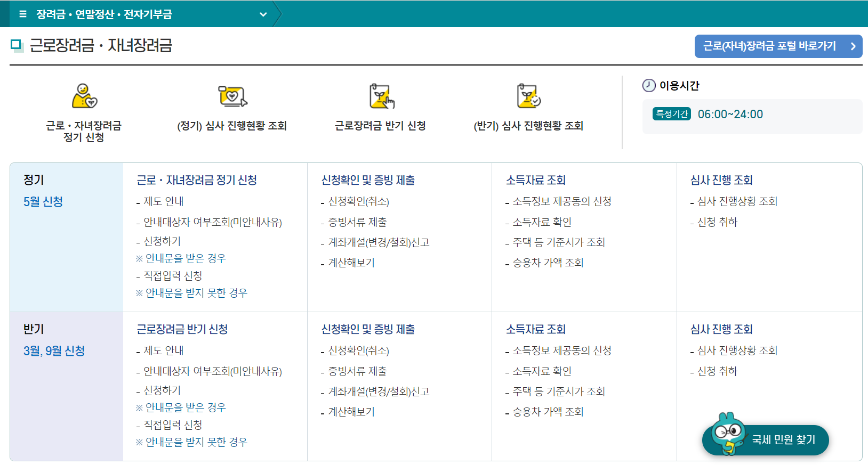Screen dimensions: 868x465
Task: Click the 5월 신청 text
Action: coord(43,201)
